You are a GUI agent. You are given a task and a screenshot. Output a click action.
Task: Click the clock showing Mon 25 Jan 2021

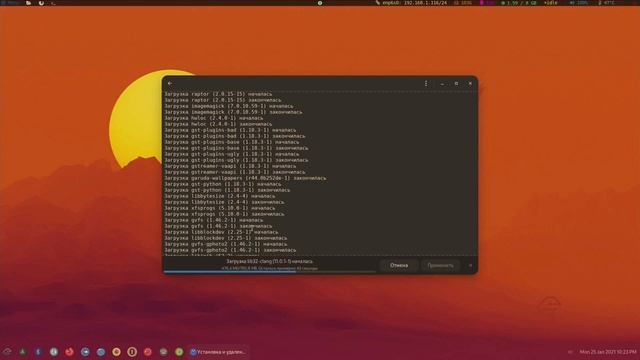(608, 351)
